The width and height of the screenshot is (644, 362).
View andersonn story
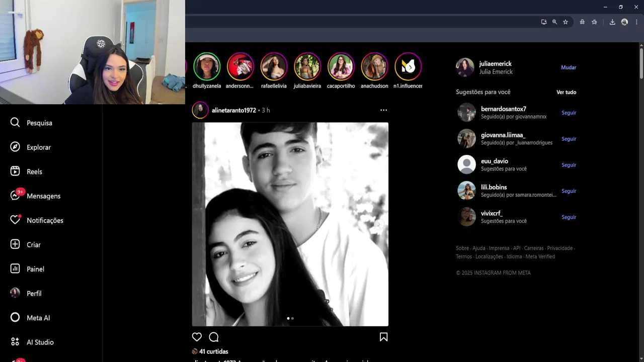[240, 66]
